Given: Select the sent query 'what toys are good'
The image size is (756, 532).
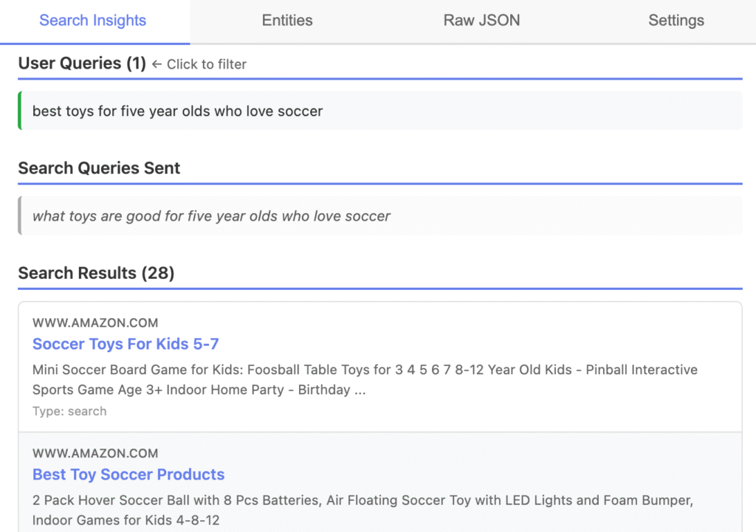Looking at the screenshot, I should click(x=211, y=216).
